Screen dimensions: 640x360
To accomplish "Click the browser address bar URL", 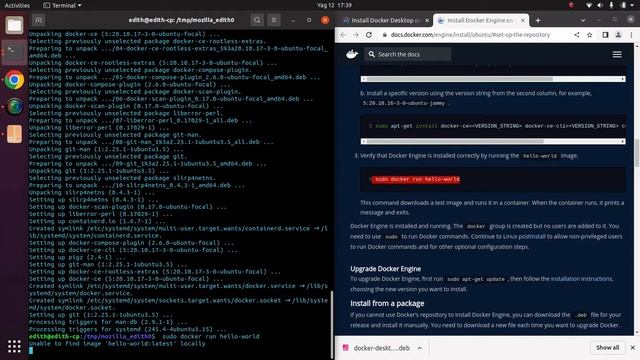I will point(470,35).
